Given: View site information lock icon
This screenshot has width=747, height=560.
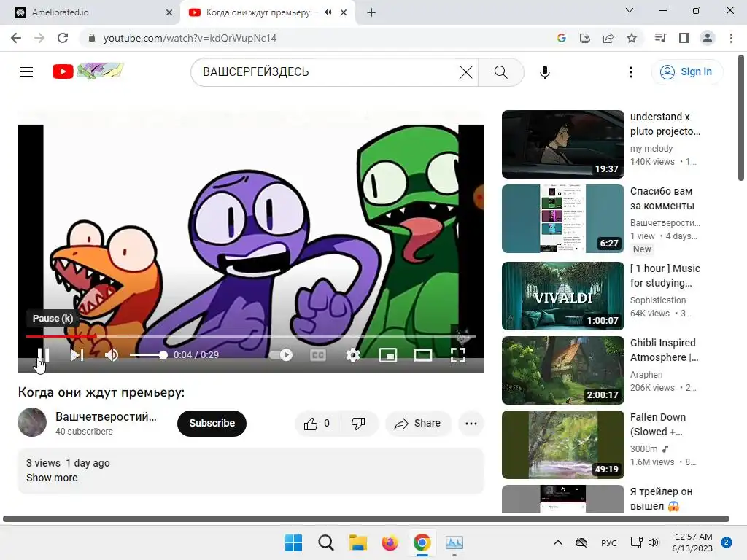Looking at the screenshot, I should 92,38.
